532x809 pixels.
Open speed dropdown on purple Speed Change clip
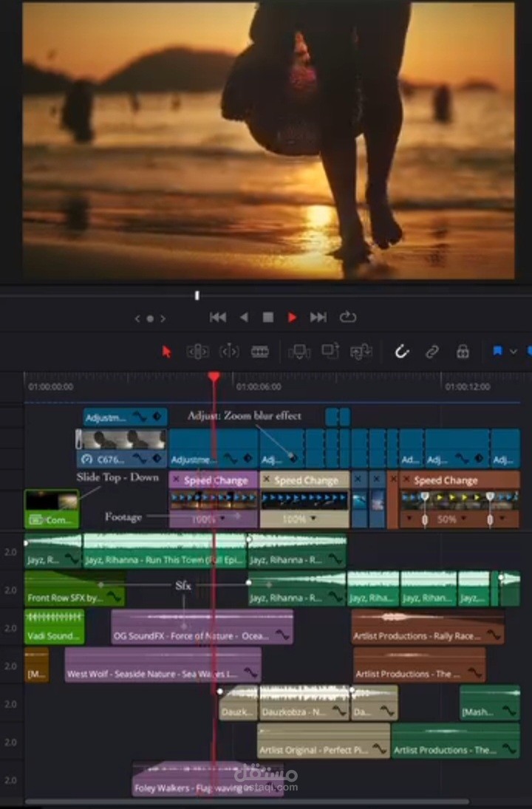(222, 519)
